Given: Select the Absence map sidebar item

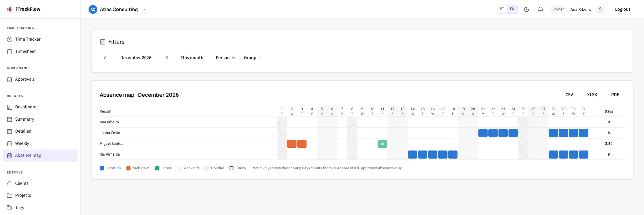Looking at the screenshot, I should [40, 156].
